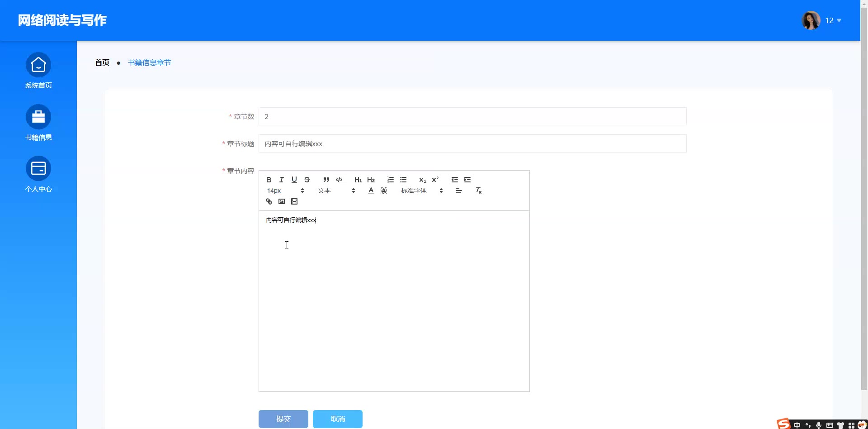Switch Sogou Chinese/English input mode
The height and width of the screenshot is (429, 868).
click(x=797, y=425)
